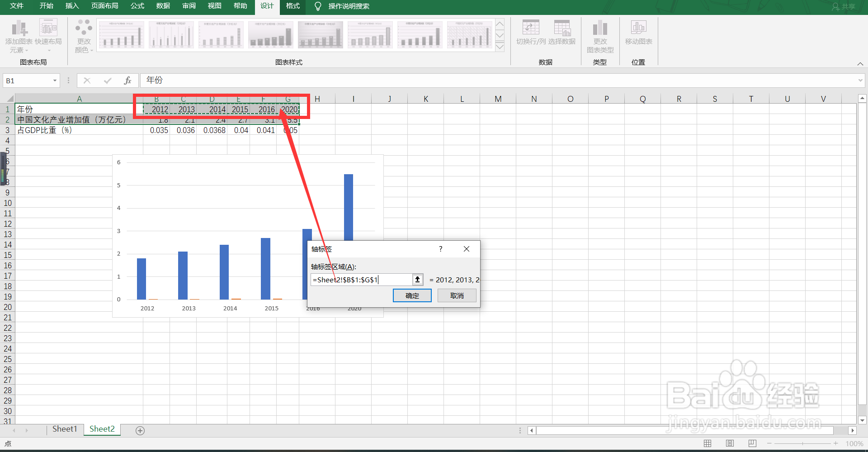868x452 pixels.
Task: Open the Add Chart Element menu
Action: click(x=19, y=36)
